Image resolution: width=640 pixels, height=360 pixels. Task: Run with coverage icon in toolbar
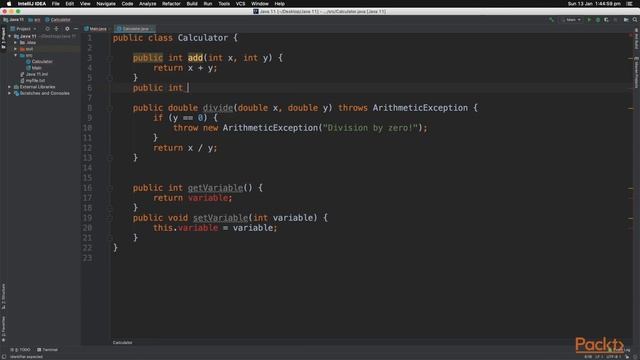point(607,20)
